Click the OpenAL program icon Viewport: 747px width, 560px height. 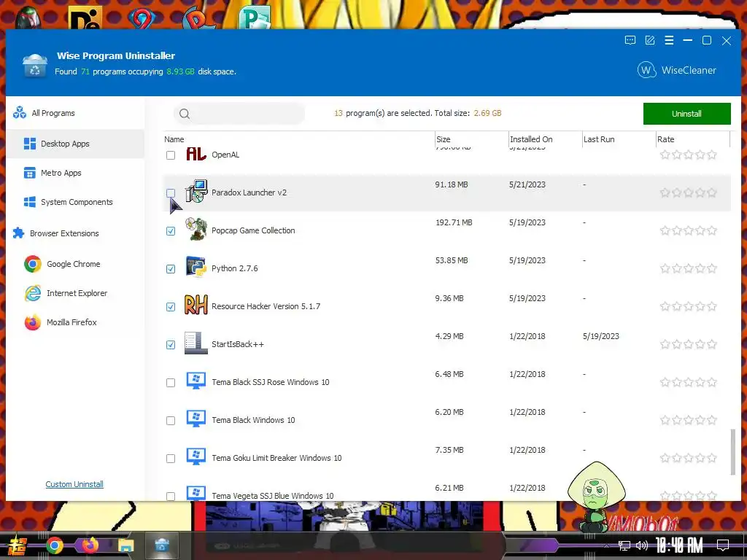tap(196, 155)
